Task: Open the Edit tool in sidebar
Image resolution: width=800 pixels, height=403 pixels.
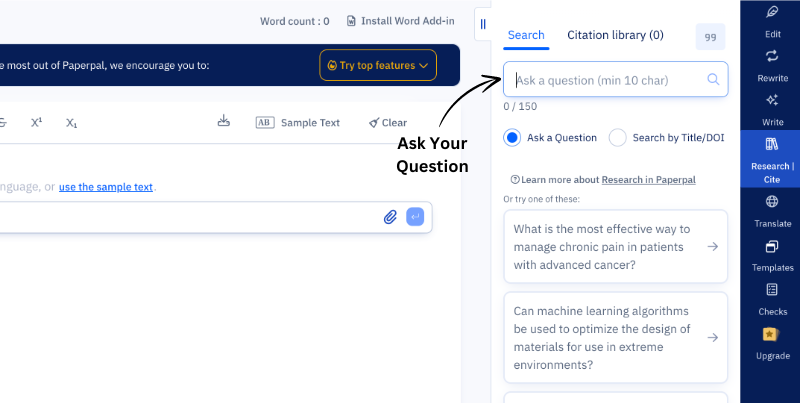Action: coord(772,22)
